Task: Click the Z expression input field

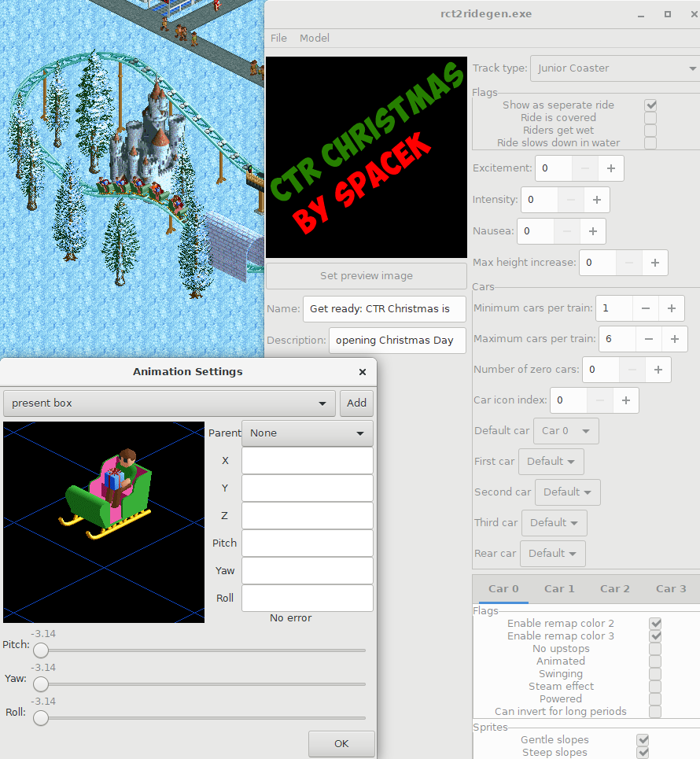Action: pyautogui.click(x=308, y=515)
